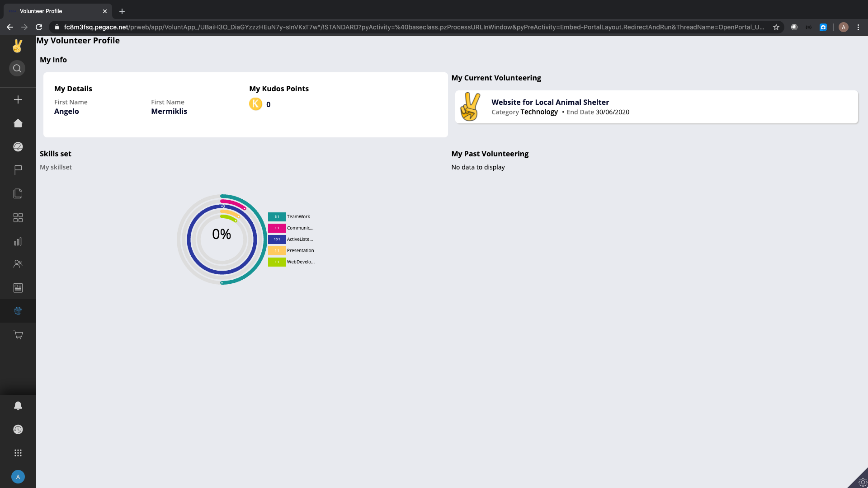Toggle the TeamWork legend item
This screenshot has height=488, width=868.
coord(298,217)
